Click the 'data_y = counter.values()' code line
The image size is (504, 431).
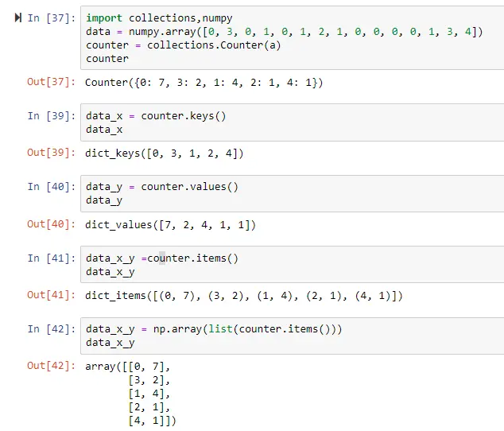point(162,187)
